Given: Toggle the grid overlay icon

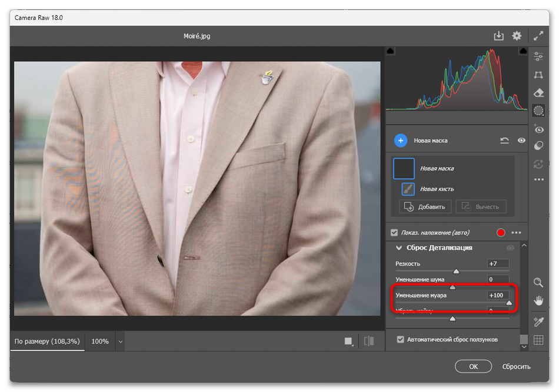Looking at the screenshot, I should point(538,340).
